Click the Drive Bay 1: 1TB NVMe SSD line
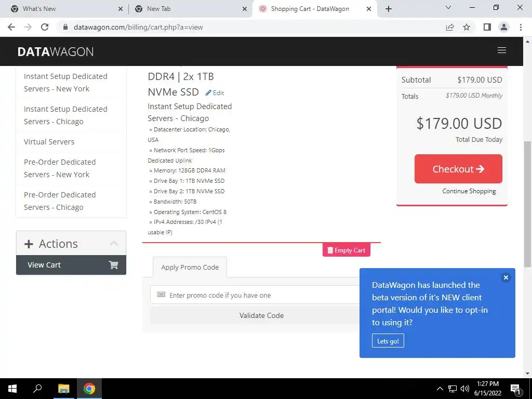The image size is (532, 399). [187, 181]
